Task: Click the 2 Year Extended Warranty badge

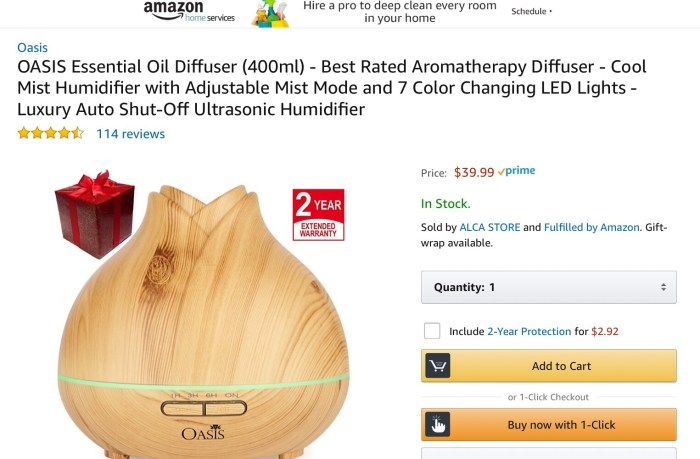Action: [318, 215]
